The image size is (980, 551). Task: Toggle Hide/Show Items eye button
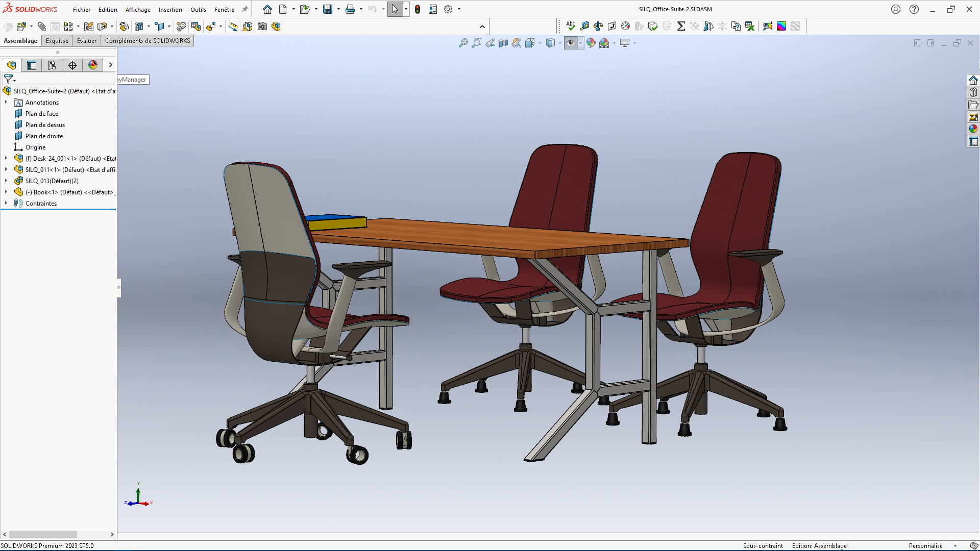[571, 43]
